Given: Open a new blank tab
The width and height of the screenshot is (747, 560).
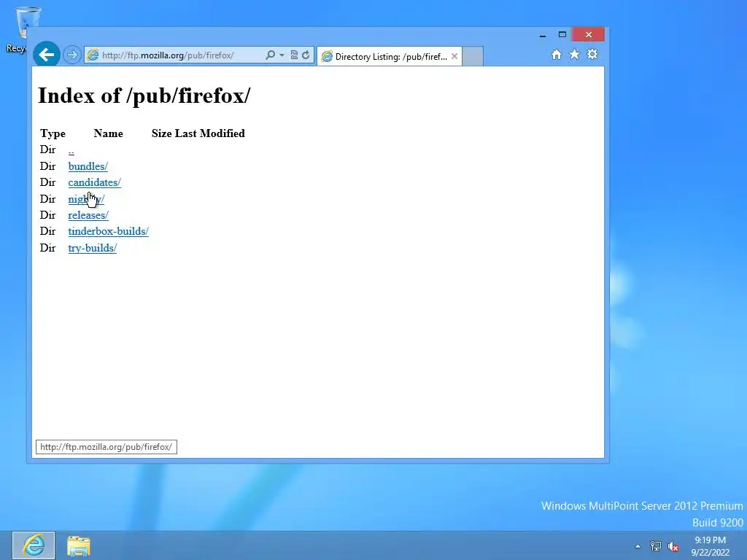Looking at the screenshot, I should click(x=473, y=56).
